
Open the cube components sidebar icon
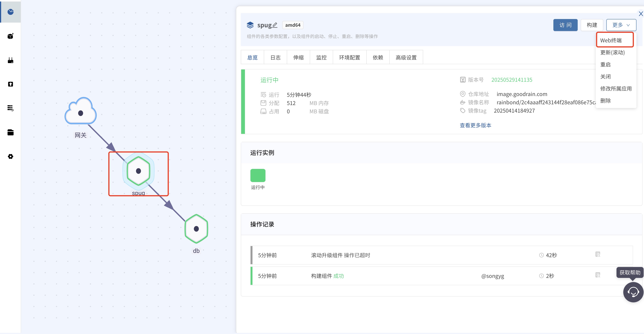(11, 36)
